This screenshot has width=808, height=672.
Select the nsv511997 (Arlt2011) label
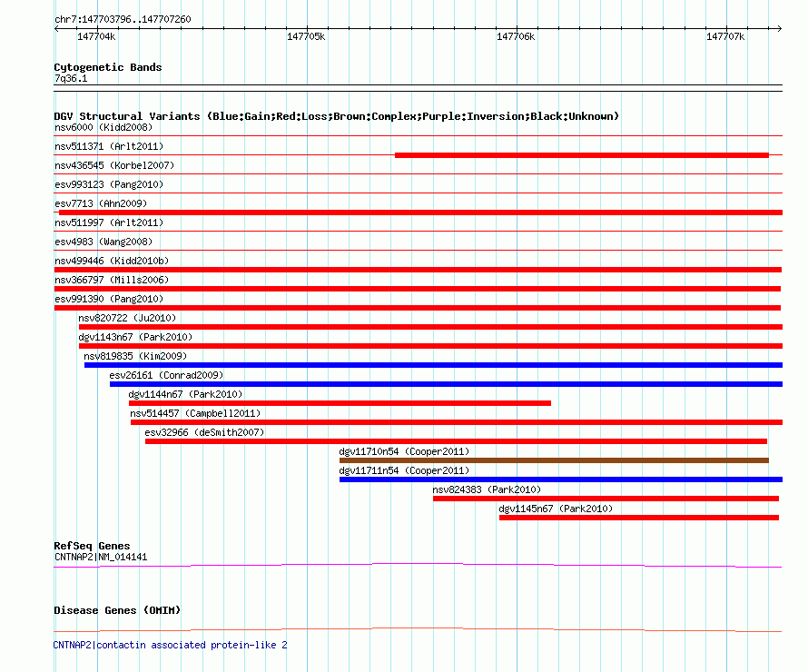pyautogui.click(x=109, y=222)
